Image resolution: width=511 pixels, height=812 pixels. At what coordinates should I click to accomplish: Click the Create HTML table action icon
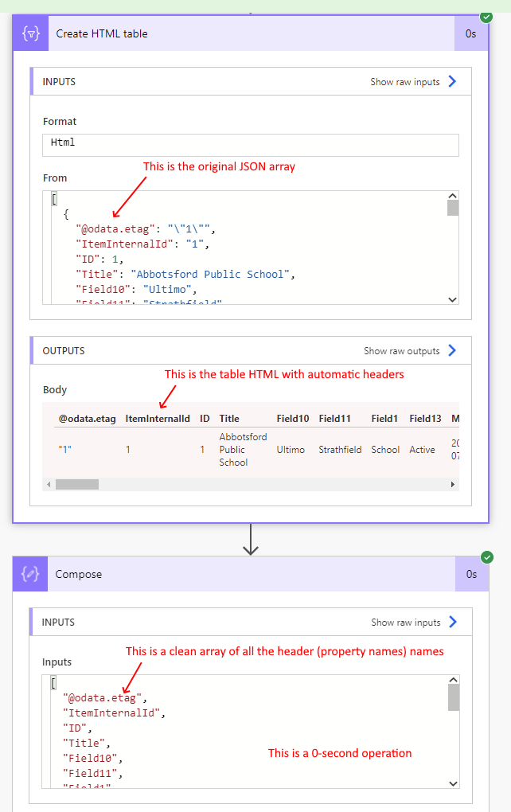pos(30,33)
